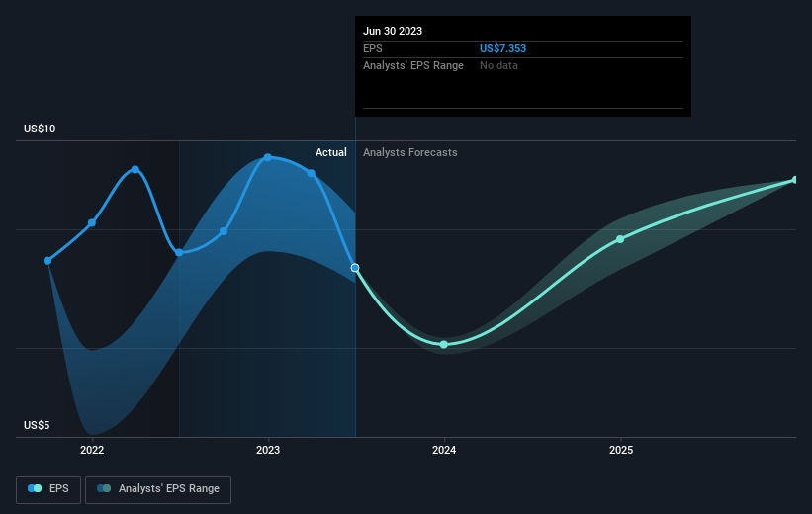812x514 pixels.
Task: Click the 2022 x-axis label
Action: click(x=92, y=451)
